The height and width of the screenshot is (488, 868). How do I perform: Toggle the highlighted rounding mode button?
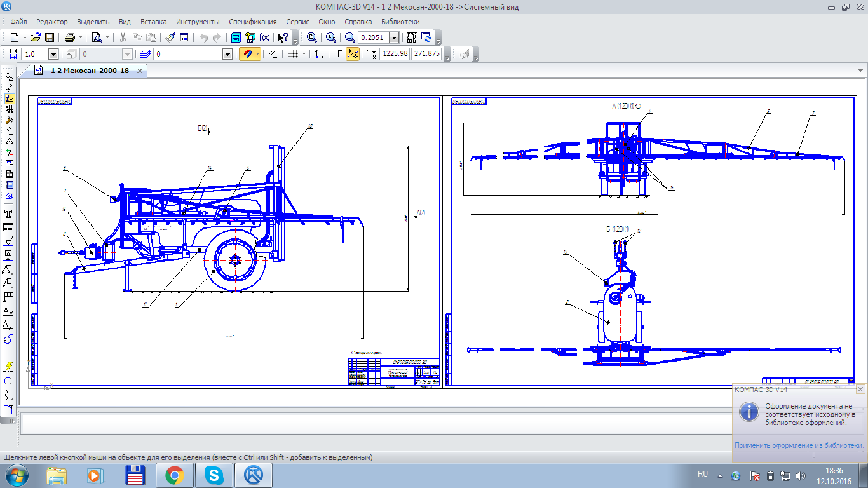tap(352, 54)
